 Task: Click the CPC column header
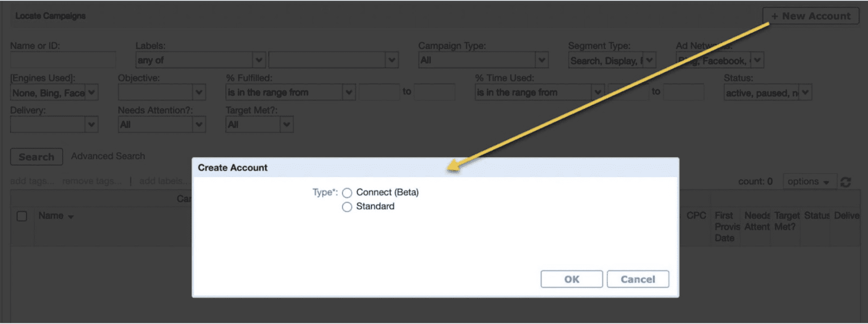(x=696, y=216)
